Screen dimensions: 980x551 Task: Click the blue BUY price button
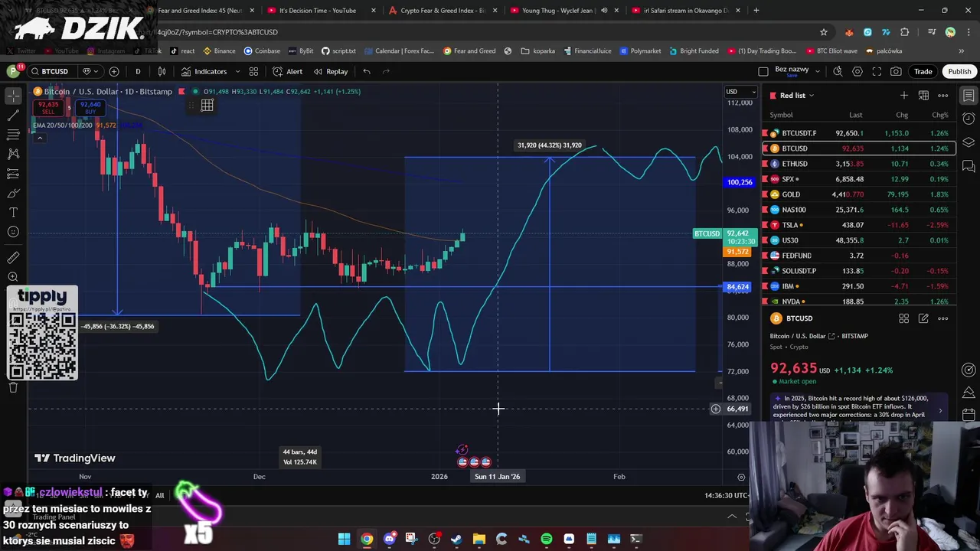click(x=90, y=108)
